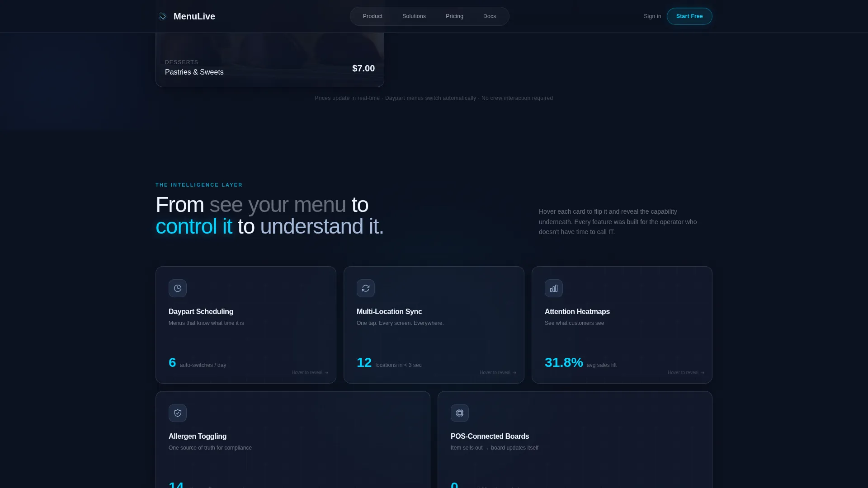Open the Docs nav item
Viewport: 868px width, 488px height.
(x=490, y=16)
